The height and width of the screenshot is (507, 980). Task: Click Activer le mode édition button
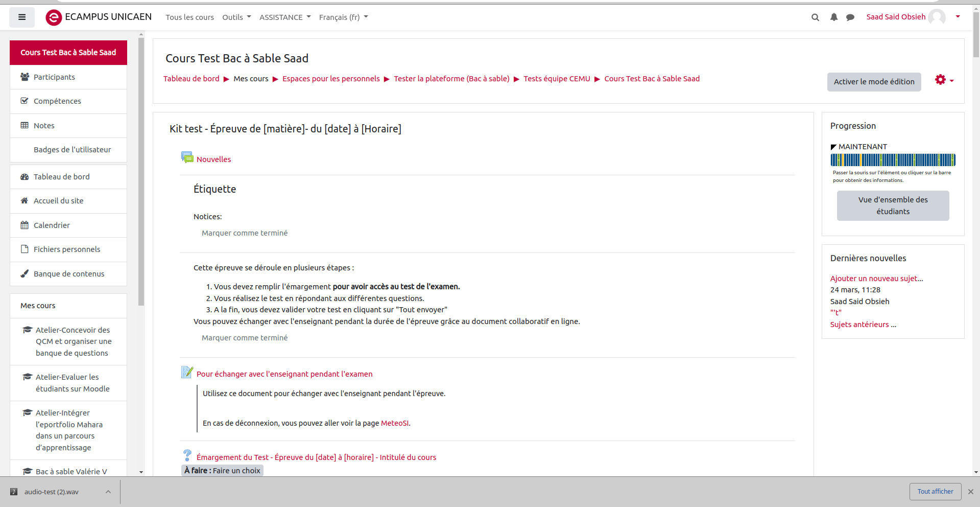click(x=874, y=82)
